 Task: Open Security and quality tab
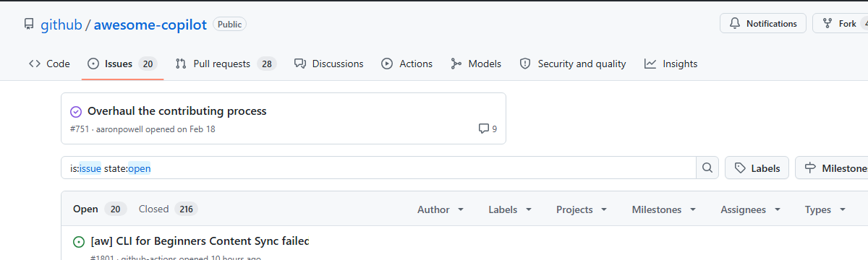pyautogui.click(x=573, y=64)
